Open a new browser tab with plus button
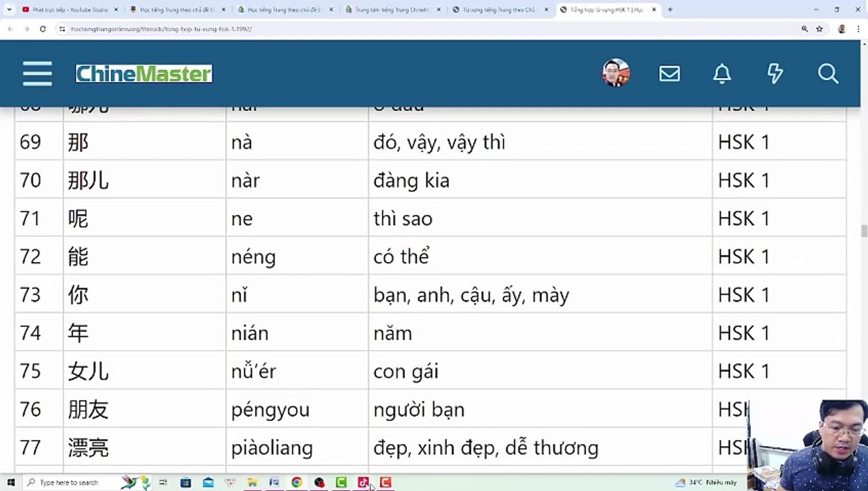The width and height of the screenshot is (868, 491). click(x=670, y=10)
